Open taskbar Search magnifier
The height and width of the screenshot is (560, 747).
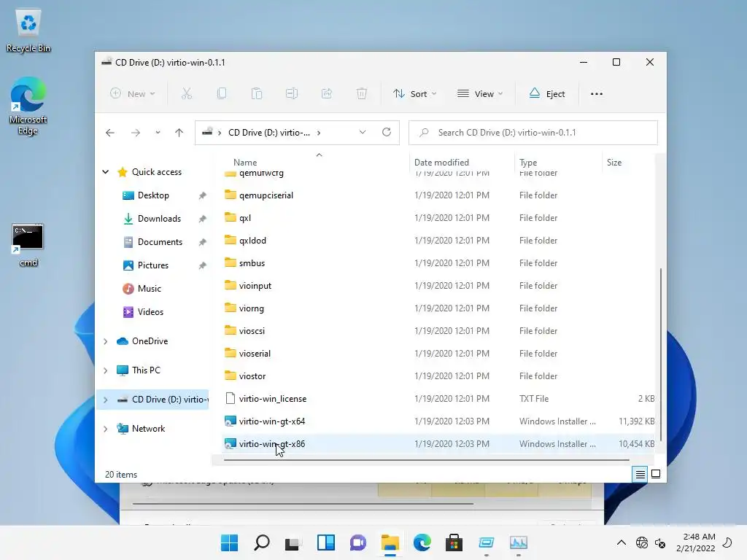tap(262, 542)
